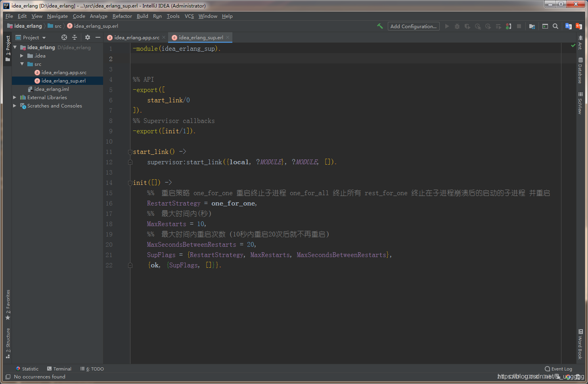Open the Project view dropdown
The width and height of the screenshot is (588, 384).
tap(31, 37)
